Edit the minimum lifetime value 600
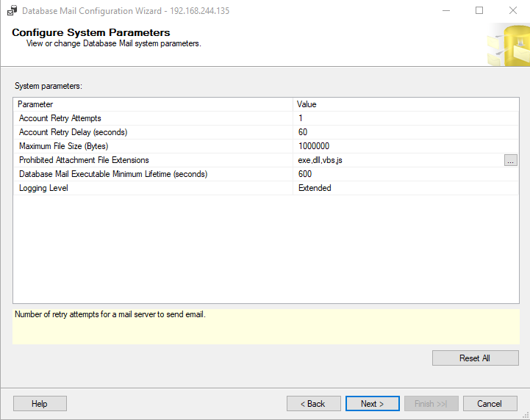 [x=405, y=174]
